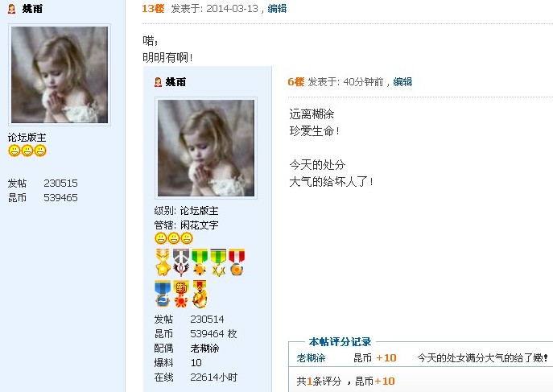Click the edit link on the 6楼 post

coord(402,82)
